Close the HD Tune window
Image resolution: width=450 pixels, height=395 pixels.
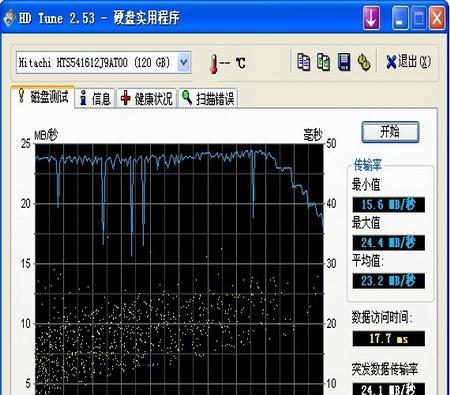437,17
